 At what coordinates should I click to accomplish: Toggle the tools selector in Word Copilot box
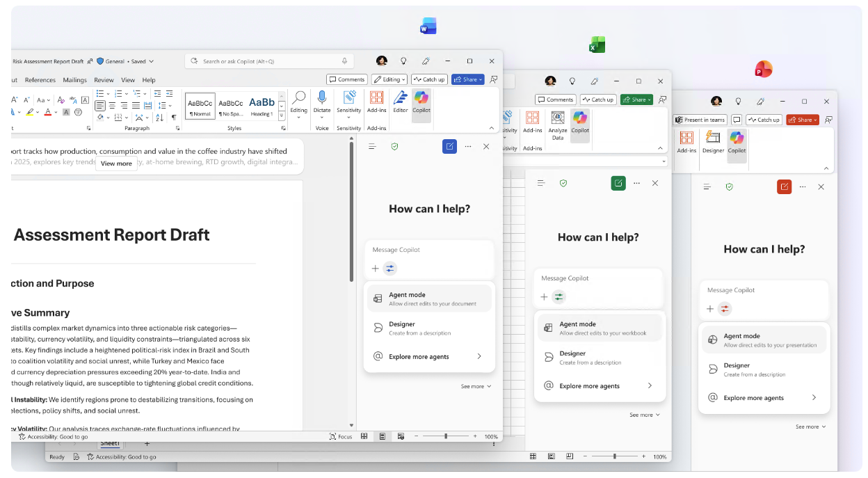390,269
